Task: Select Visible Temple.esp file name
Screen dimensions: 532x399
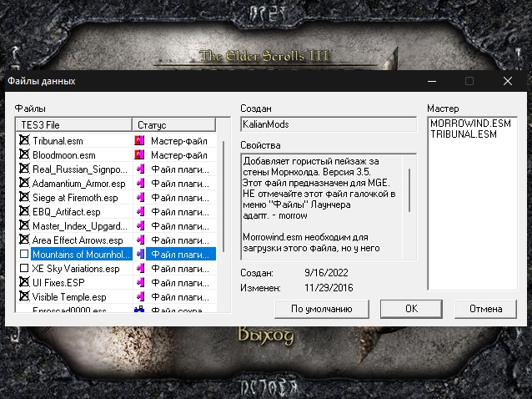Action: pos(69,297)
